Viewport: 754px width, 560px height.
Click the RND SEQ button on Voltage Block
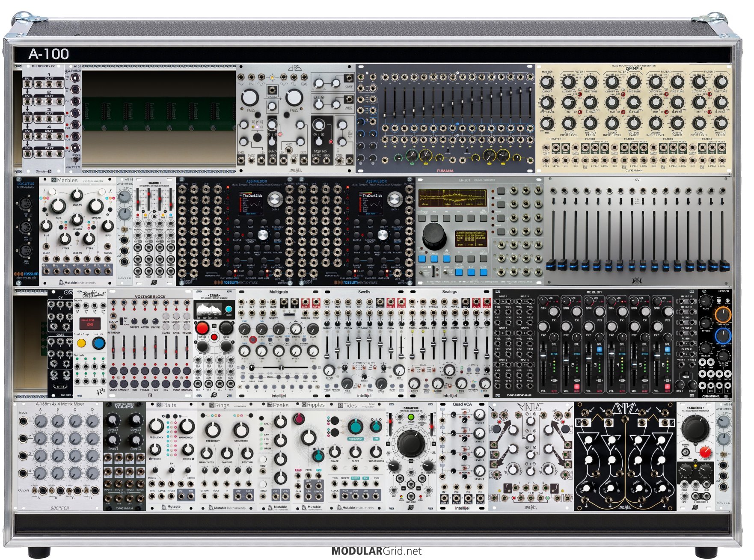pos(187,383)
